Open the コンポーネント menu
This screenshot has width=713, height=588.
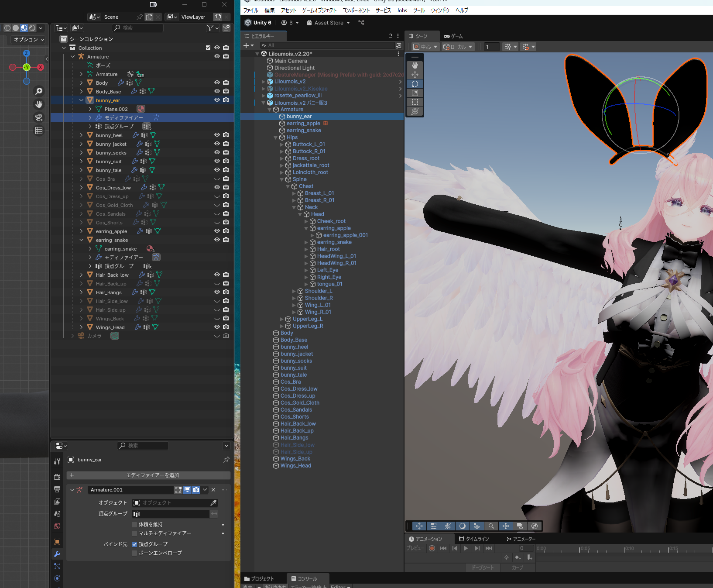tap(356, 10)
